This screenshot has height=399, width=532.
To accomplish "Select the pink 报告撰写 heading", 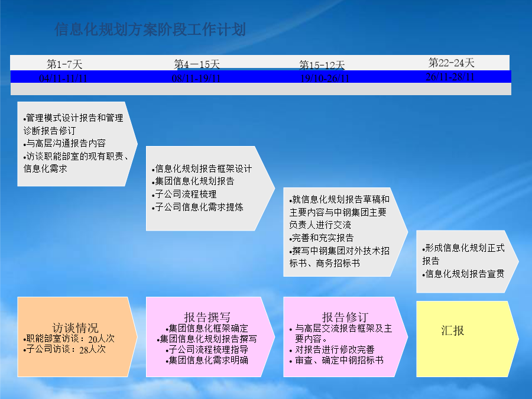I will (207, 317).
